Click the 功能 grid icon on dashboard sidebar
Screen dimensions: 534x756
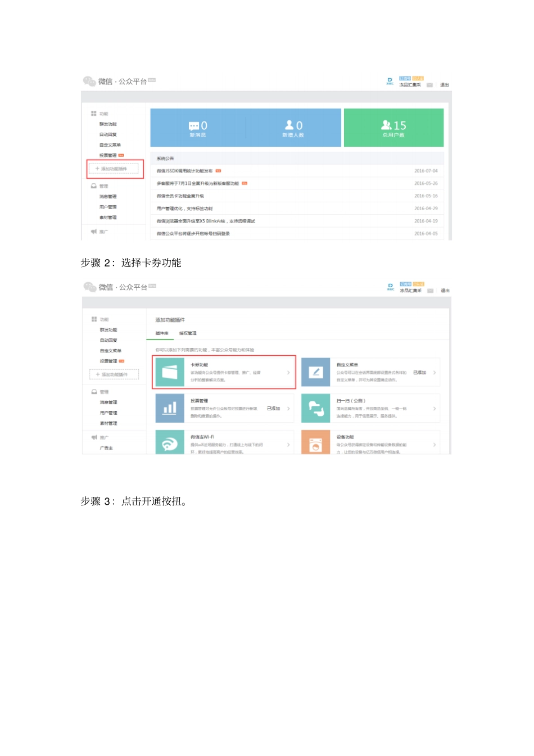[94, 114]
